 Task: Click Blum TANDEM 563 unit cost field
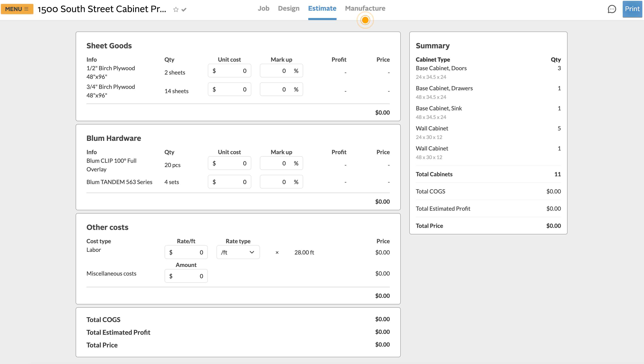coord(229,182)
